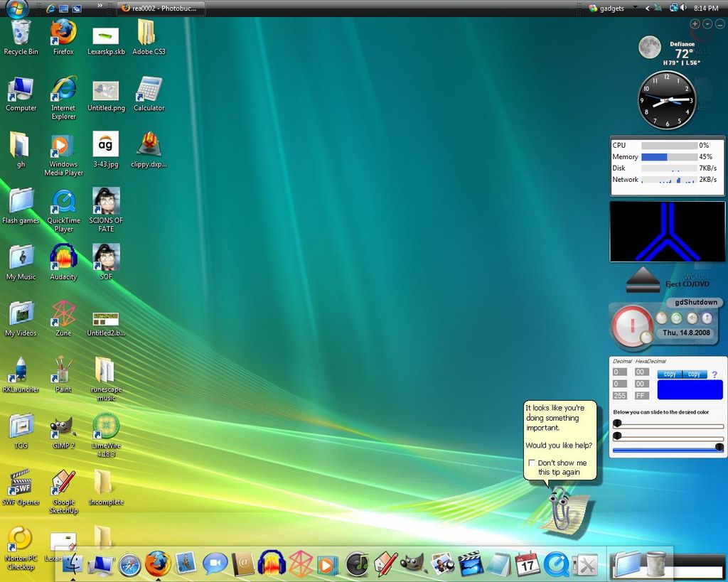Screen dimensions: 728x582
Task: Click the blue color preview swatch
Action: [x=690, y=389]
